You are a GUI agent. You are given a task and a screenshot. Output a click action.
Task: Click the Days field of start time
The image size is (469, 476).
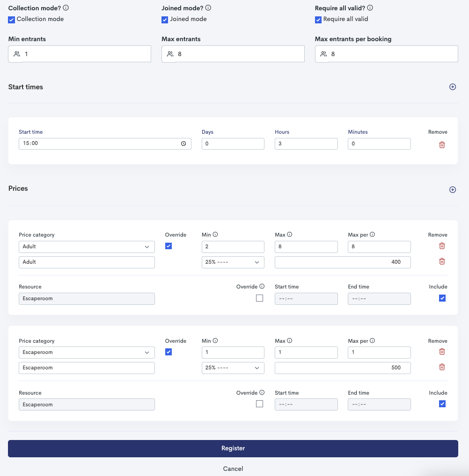(x=233, y=144)
